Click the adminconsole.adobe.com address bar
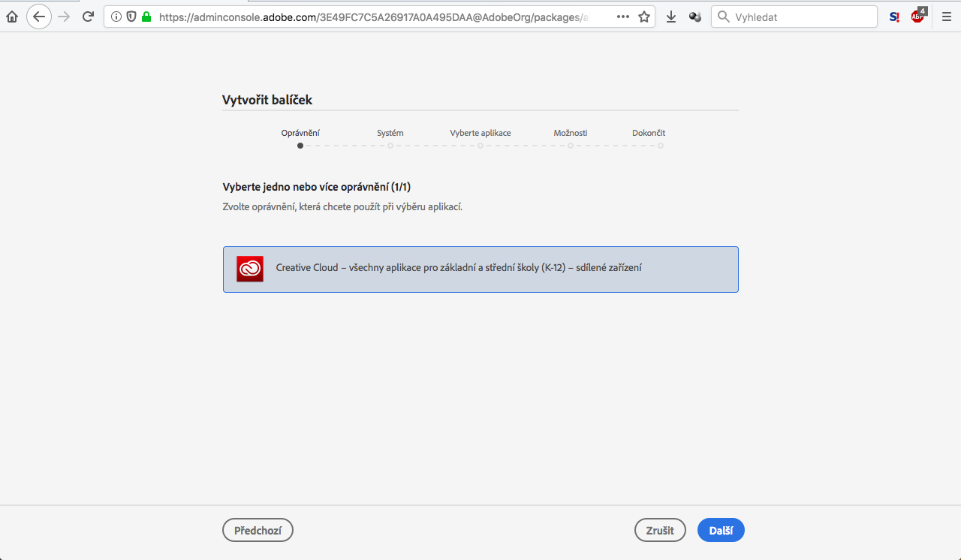The height and width of the screenshot is (560, 961). tap(379, 17)
